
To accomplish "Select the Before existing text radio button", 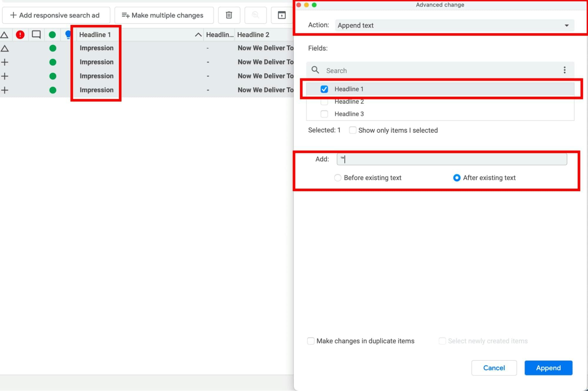I will point(338,178).
